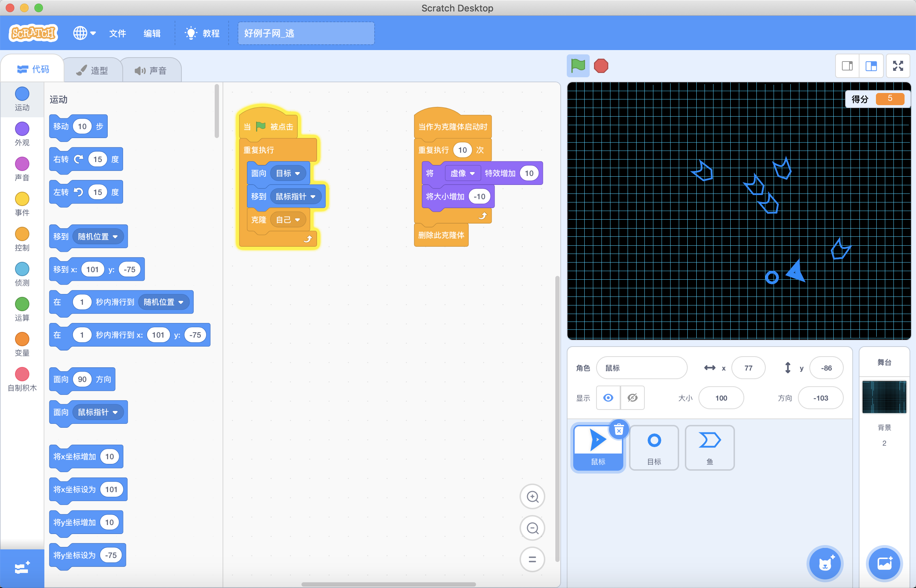Image resolution: width=916 pixels, height=588 pixels.
Task: Click the 将大小增加 -10 value field
Action: 479,197
